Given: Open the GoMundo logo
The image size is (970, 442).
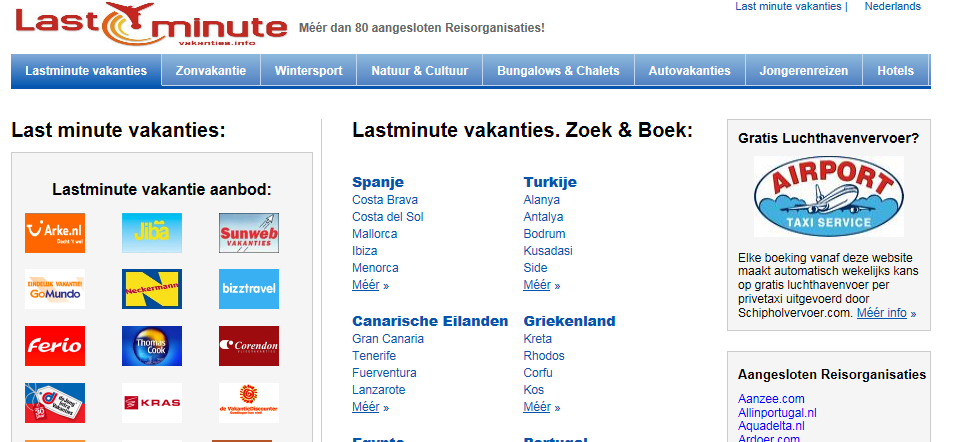Looking at the screenshot, I should [x=54, y=289].
